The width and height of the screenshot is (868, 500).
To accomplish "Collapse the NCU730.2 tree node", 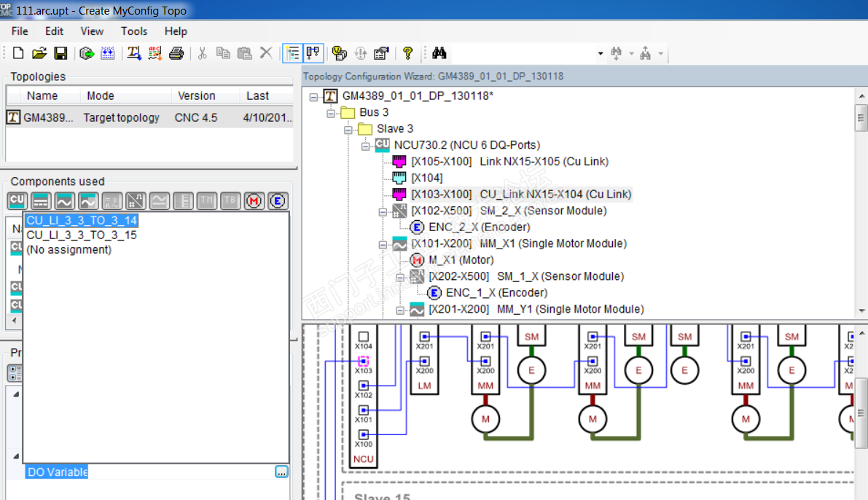I will (x=366, y=145).
